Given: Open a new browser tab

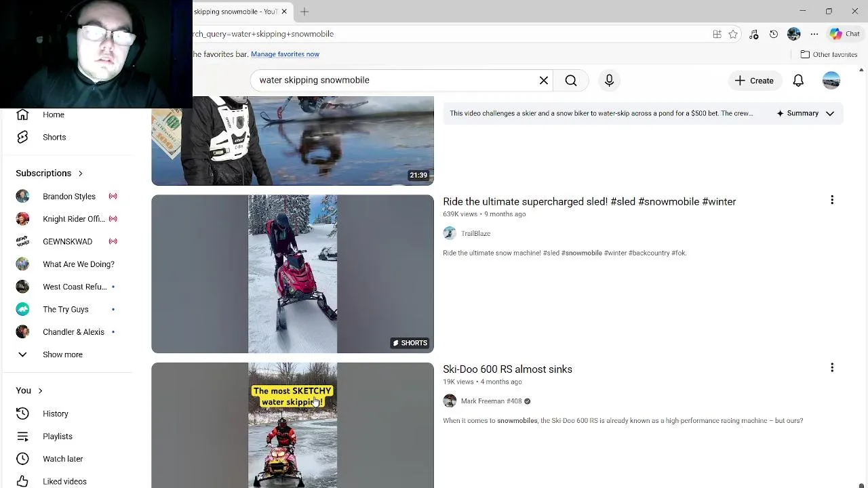Looking at the screenshot, I should click(x=304, y=12).
